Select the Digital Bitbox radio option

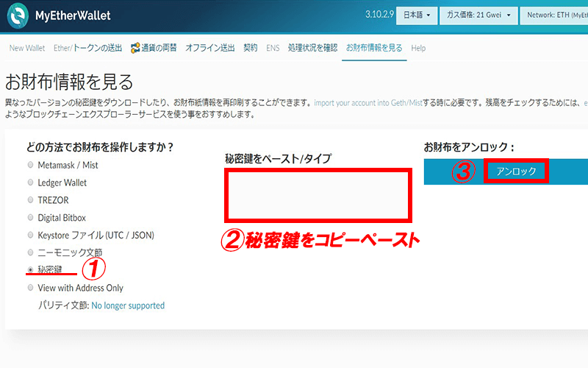pyautogui.click(x=30, y=217)
